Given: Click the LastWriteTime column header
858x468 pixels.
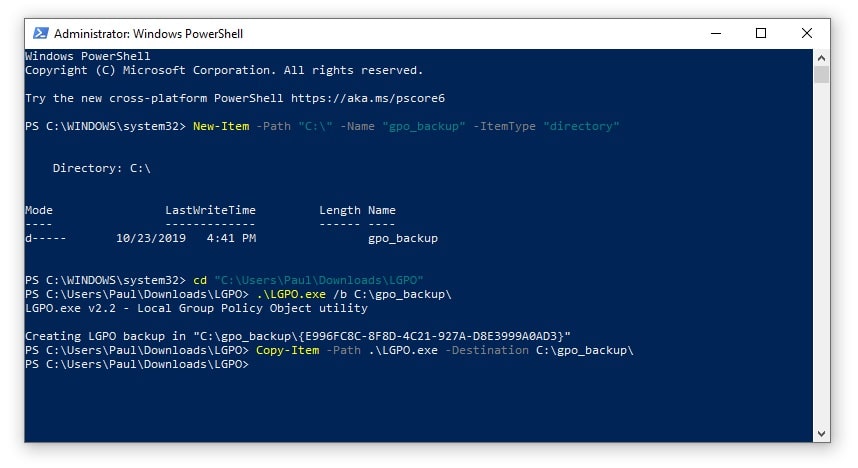Looking at the screenshot, I should 210,210.
